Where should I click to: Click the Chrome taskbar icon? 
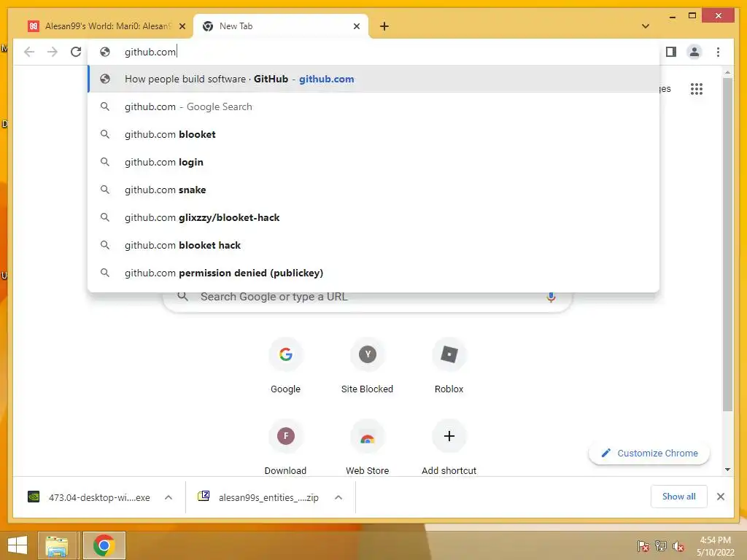click(104, 545)
